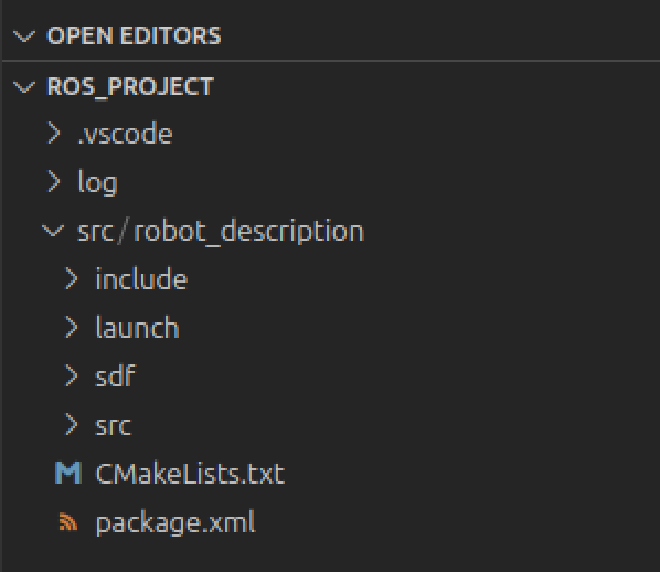The image size is (660, 572).
Task: Open the CMakeLists.txt file
Action: (190, 474)
